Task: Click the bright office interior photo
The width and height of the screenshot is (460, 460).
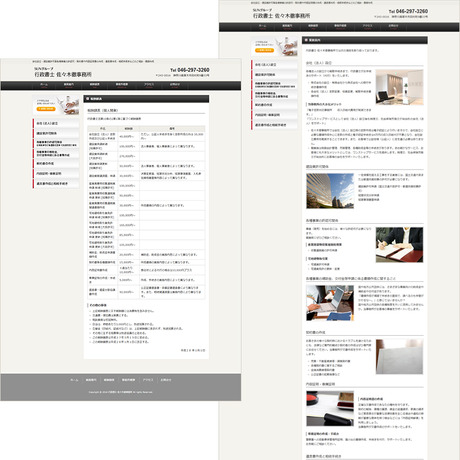Action: tap(399, 87)
